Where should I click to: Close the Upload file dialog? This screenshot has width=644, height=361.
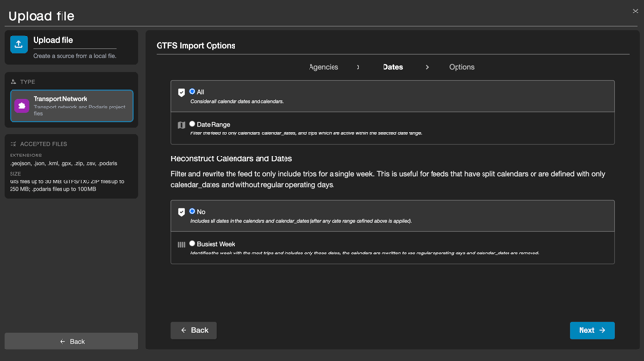coord(635,12)
